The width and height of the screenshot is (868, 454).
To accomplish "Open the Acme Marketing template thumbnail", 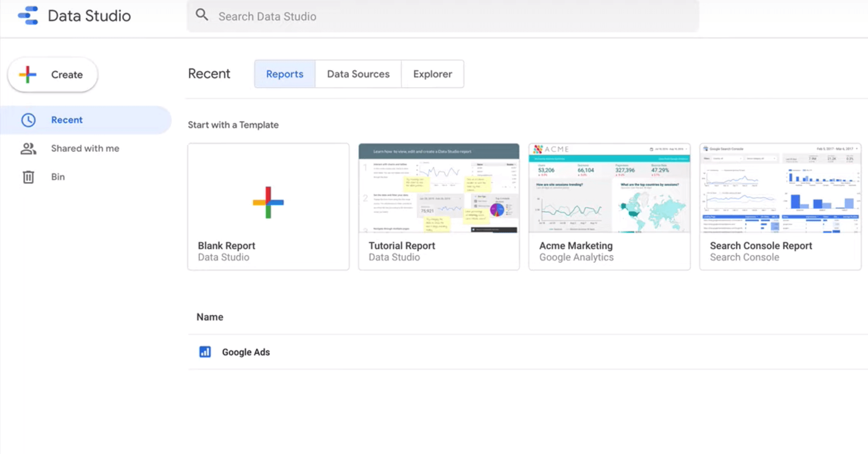I will click(610, 188).
